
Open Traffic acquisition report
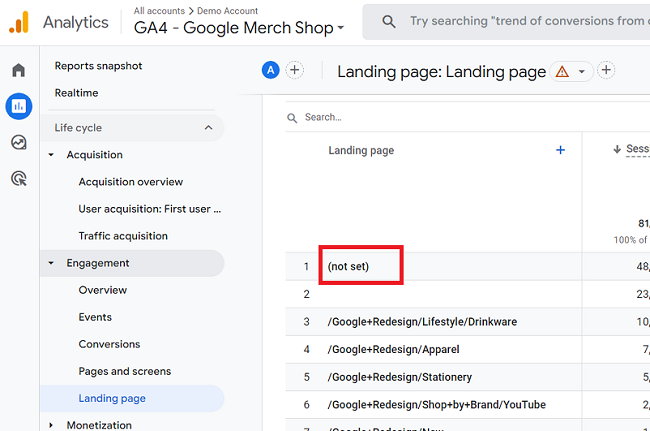coord(123,236)
